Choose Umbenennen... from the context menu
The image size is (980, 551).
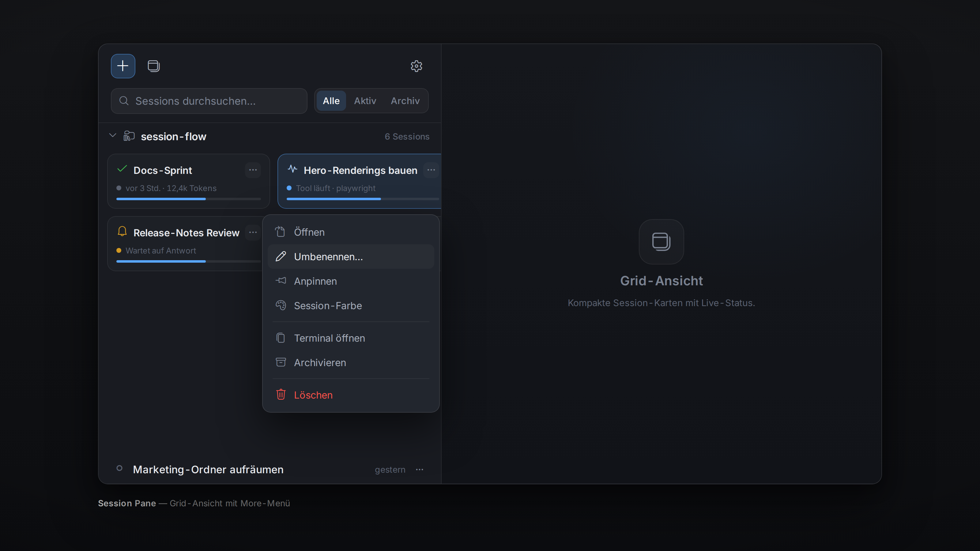tap(350, 257)
